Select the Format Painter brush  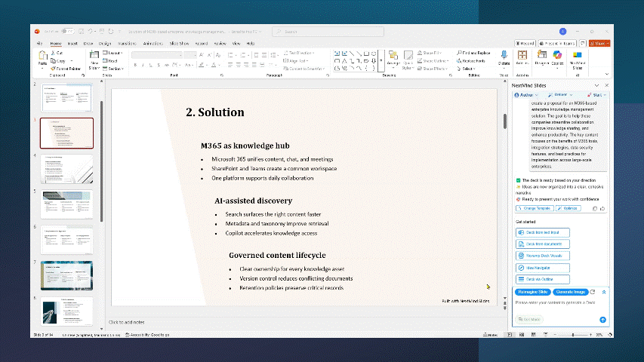click(x=65, y=69)
